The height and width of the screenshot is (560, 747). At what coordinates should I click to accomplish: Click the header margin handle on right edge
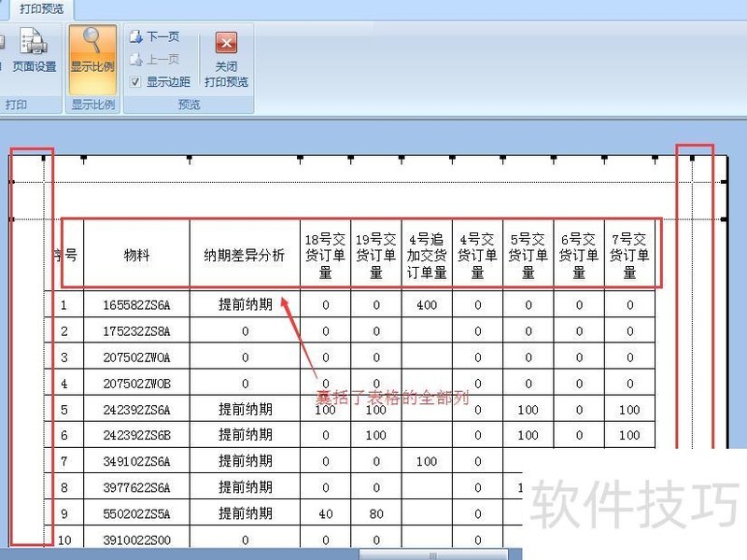(725, 181)
